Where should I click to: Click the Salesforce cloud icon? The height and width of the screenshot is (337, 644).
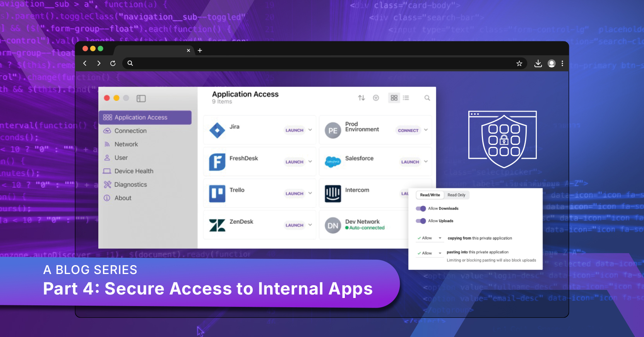333,162
